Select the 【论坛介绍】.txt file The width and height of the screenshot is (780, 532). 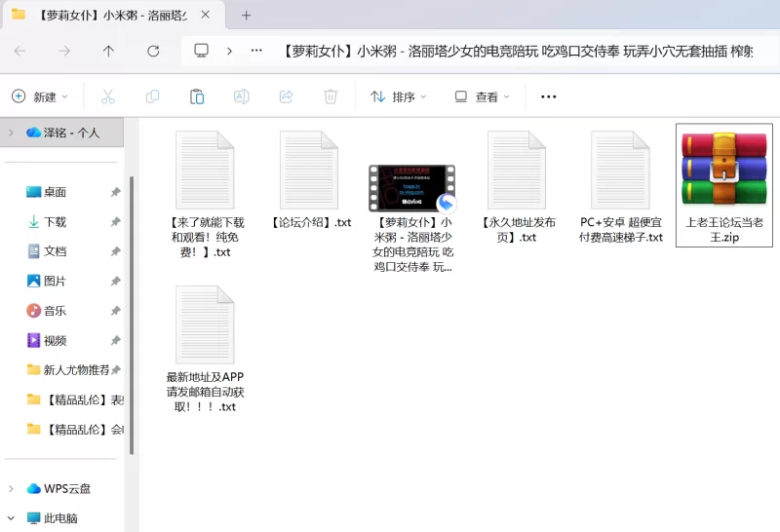click(x=309, y=180)
